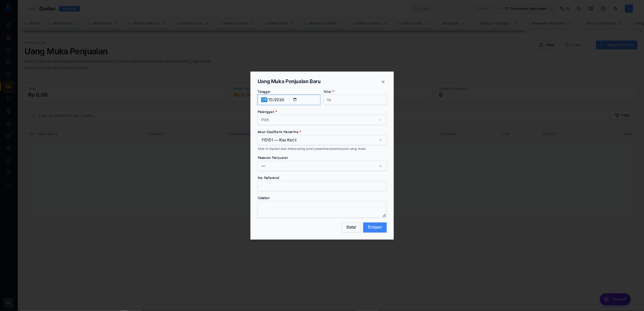This screenshot has width=644, height=311.
Task: Open the shield check icon in sidebar
Action: tap(9, 160)
